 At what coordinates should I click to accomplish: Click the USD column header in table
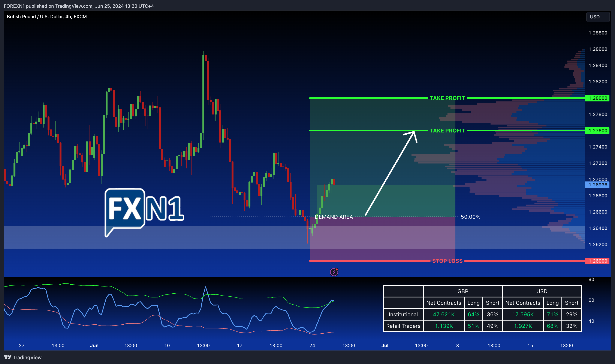[x=542, y=291]
